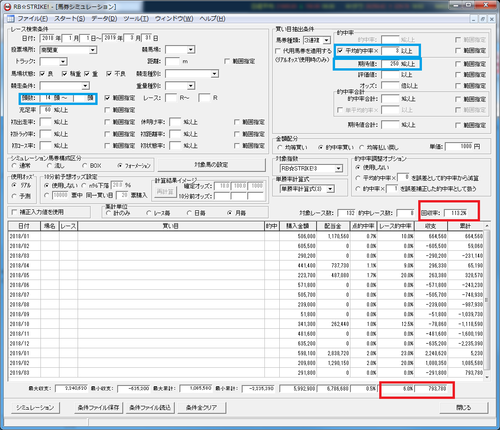500x430 pixels.
Task: Click the 購入金額 column header
Action: 298,226
